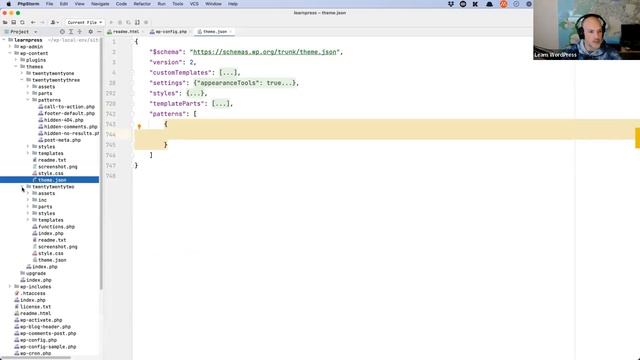Expand the wp-includes folder
This screenshot has height=360, width=640.
[10, 287]
